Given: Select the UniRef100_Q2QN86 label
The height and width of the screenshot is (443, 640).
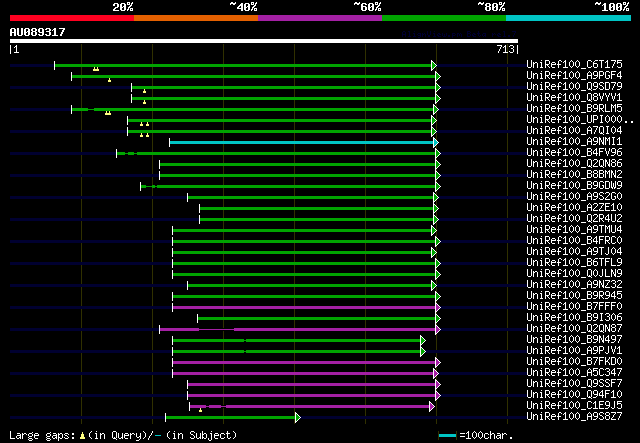Looking at the screenshot, I should [574, 163].
